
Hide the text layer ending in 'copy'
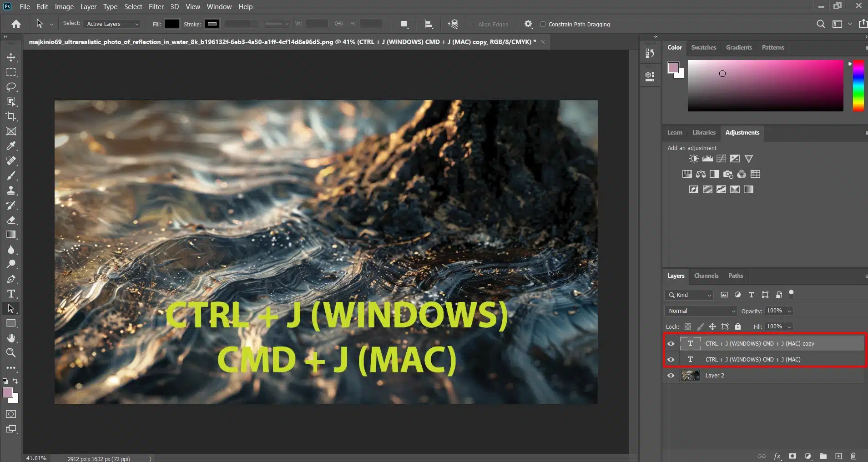coord(671,344)
